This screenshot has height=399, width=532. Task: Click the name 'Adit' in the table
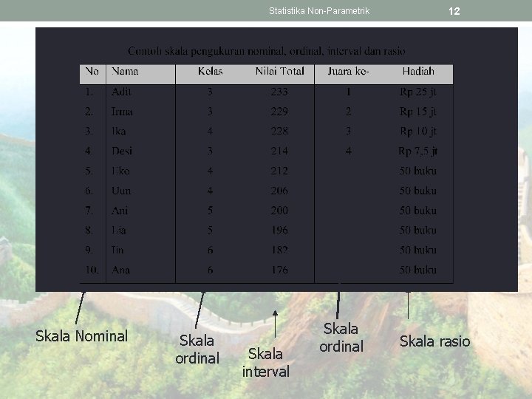click(x=121, y=92)
